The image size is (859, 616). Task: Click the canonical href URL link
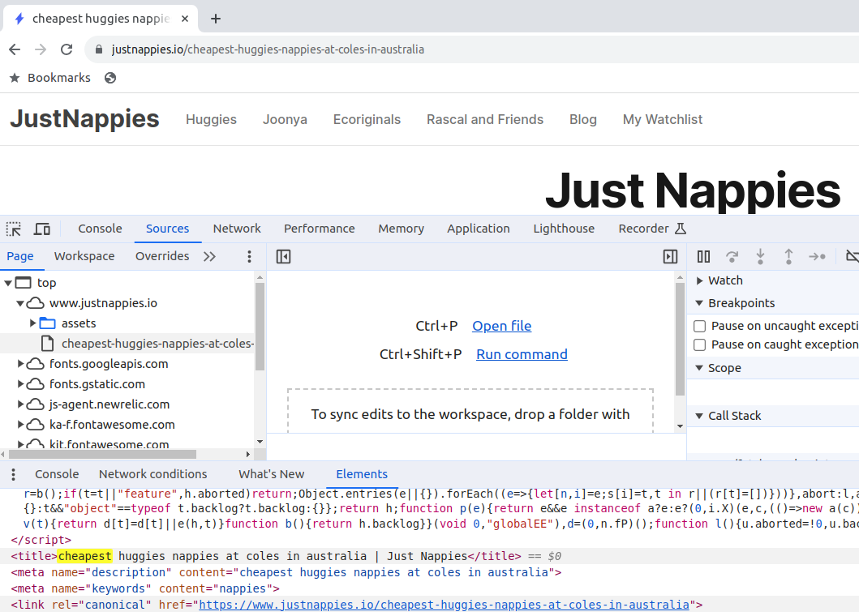pos(444,605)
